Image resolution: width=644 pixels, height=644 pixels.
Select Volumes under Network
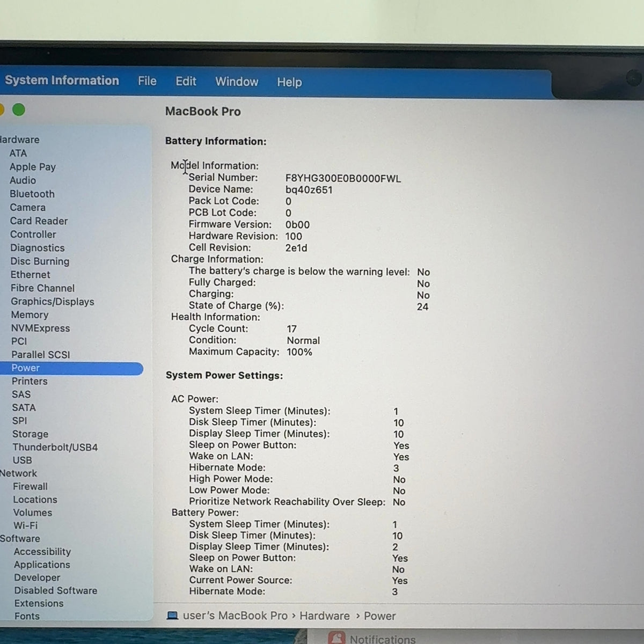tap(32, 513)
